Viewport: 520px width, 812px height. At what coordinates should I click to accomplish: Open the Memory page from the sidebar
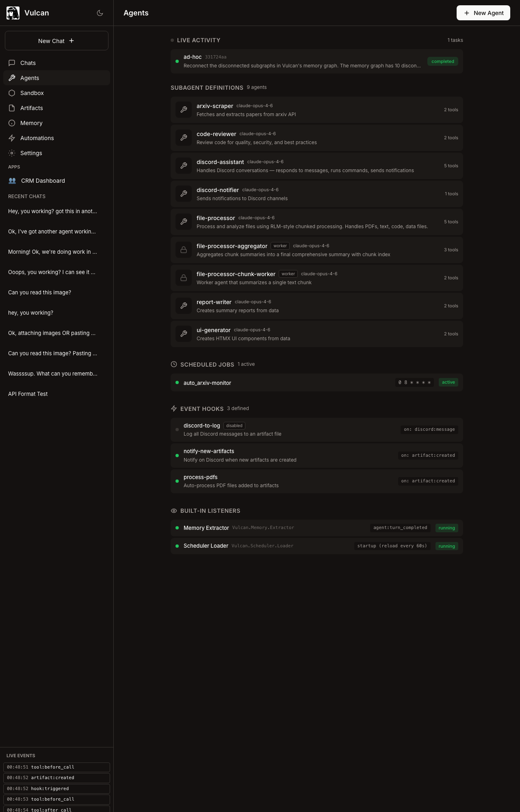pyautogui.click(x=31, y=123)
